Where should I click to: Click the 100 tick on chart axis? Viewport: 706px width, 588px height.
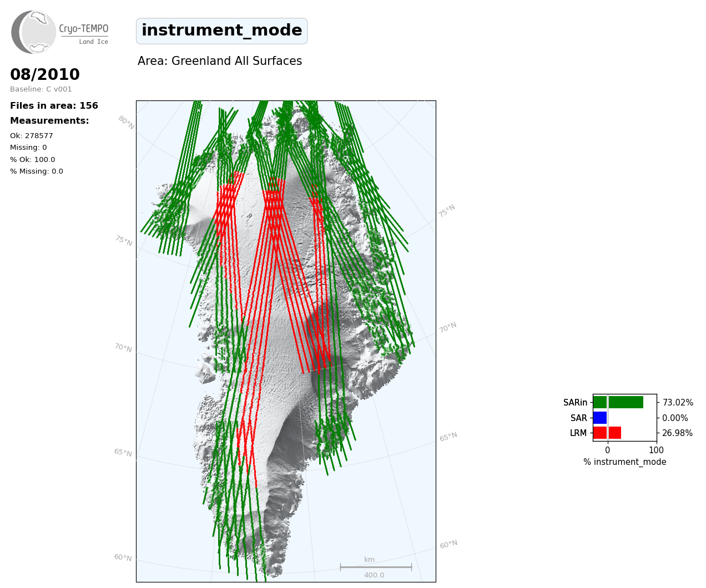point(657,450)
